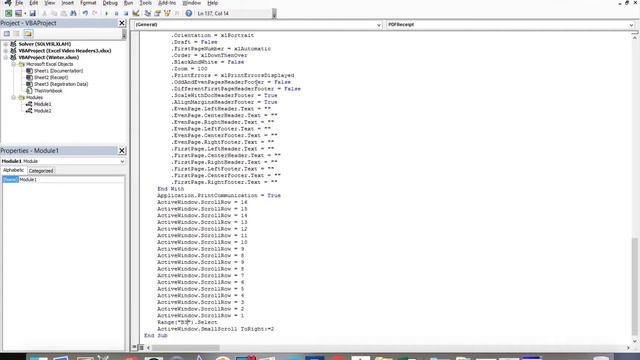The image size is (640, 360).
Task: Click the Copy toolbar icon
Action: [54, 13]
